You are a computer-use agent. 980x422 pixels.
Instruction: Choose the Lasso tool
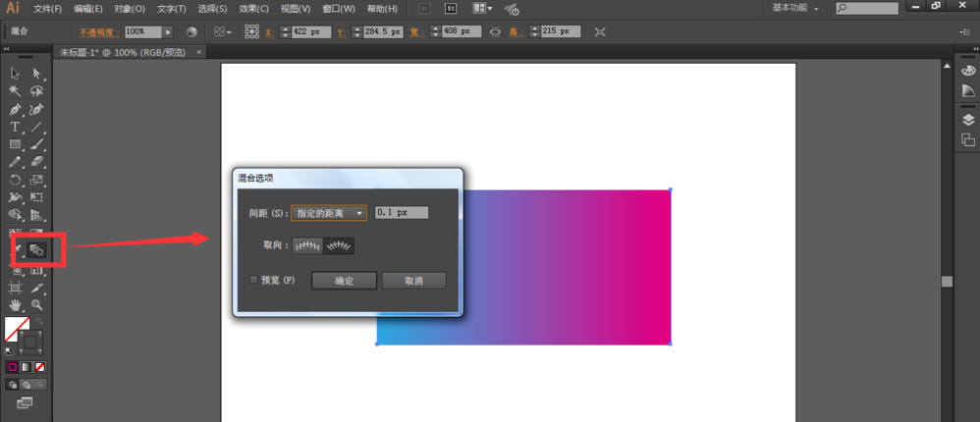[36, 91]
